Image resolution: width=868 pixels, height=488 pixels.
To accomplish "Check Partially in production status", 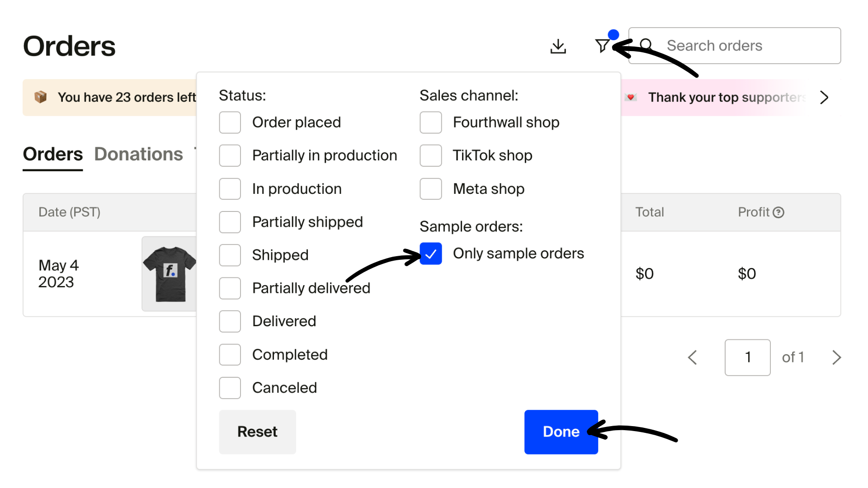I will (230, 155).
